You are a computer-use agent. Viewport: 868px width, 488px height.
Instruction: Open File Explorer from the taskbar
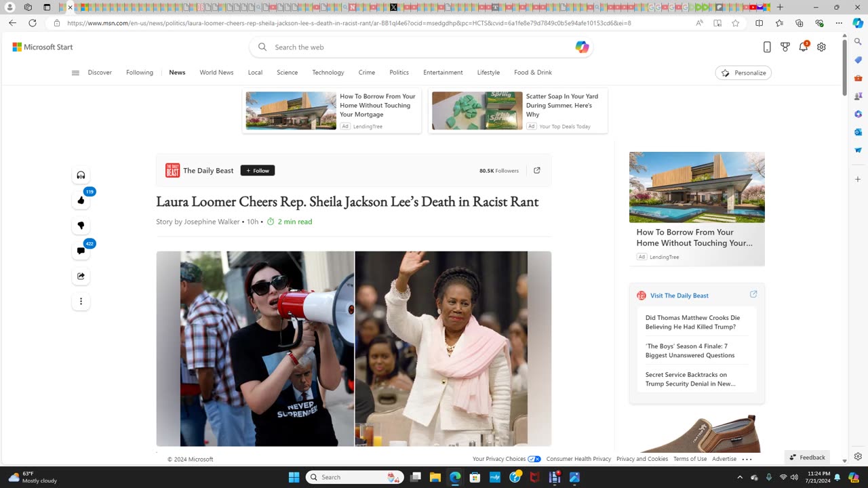435,477
